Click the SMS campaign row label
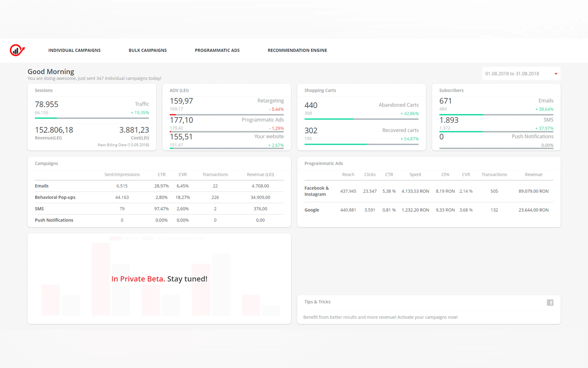 39,209
